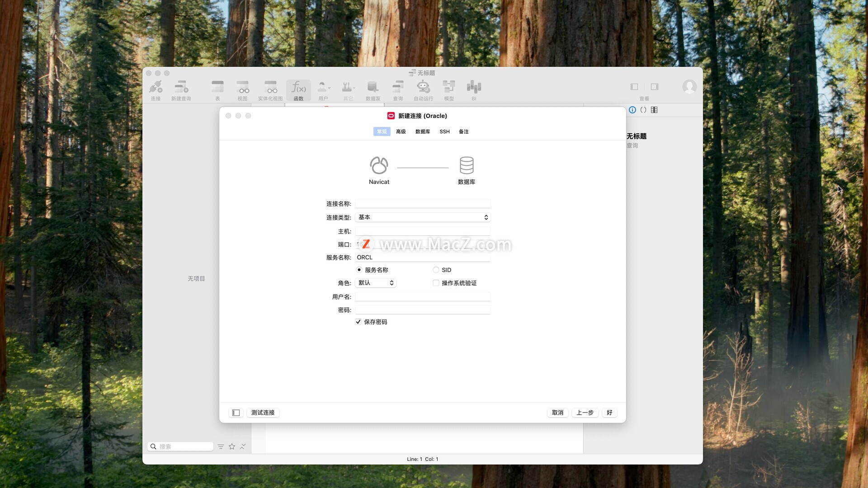The width and height of the screenshot is (868, 488).
Task: Click the Host (主机) input field
Action: pyautogui.click(x=423, y=231)
